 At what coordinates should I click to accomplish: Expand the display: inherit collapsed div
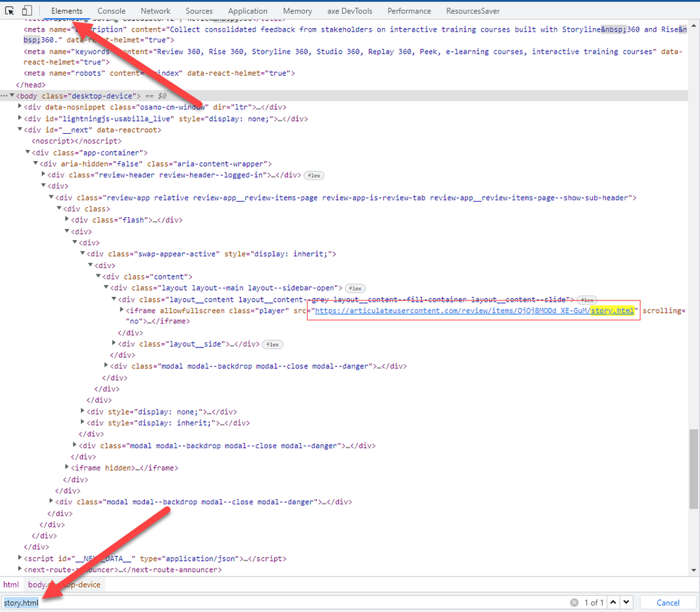click(83, 422)
